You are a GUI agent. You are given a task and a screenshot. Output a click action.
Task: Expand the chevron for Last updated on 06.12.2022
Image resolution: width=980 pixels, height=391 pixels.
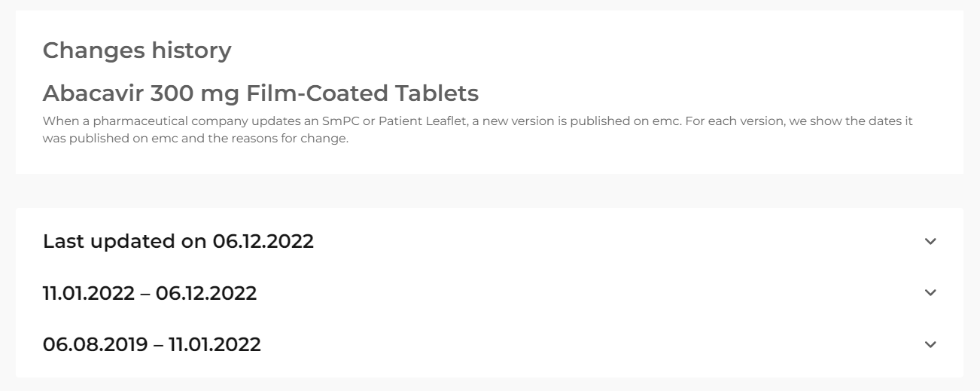[930, 242]
